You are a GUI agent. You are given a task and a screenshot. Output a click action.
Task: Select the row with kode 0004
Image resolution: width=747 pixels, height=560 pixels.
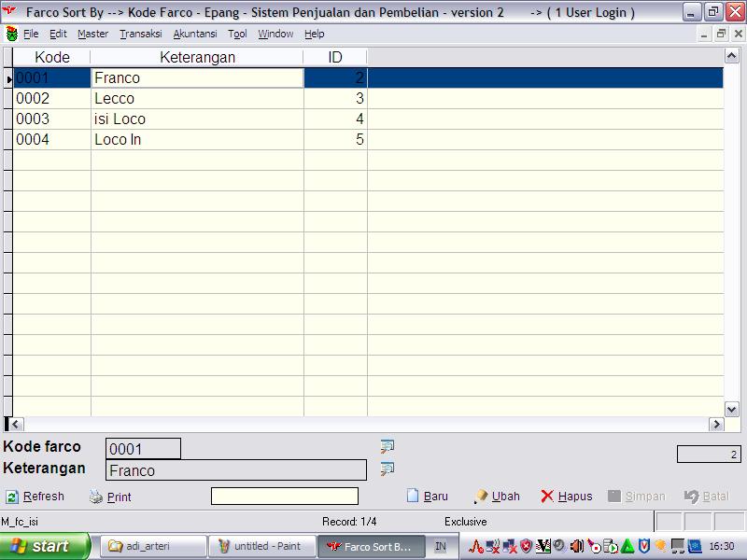click(x=52, y=140)
